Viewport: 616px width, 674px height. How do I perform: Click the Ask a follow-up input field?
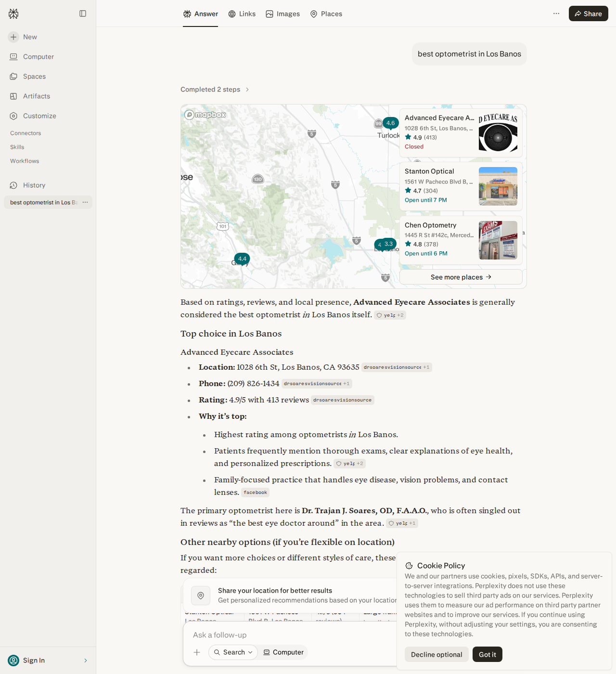(x=289, y=635)
